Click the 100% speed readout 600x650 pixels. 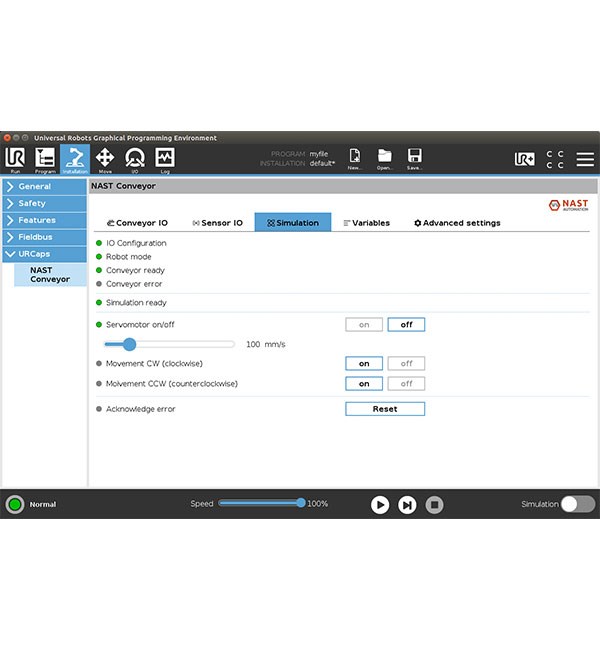coord(318,504)
